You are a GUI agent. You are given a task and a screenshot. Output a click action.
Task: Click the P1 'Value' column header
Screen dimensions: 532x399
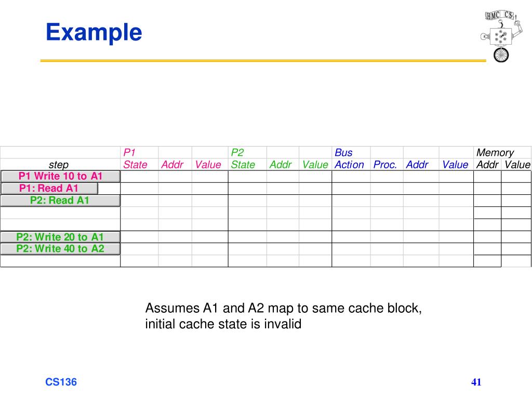click(208, 165)
